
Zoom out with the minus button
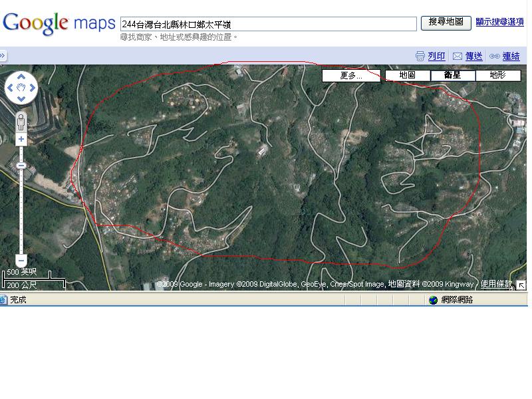(21, 261)
